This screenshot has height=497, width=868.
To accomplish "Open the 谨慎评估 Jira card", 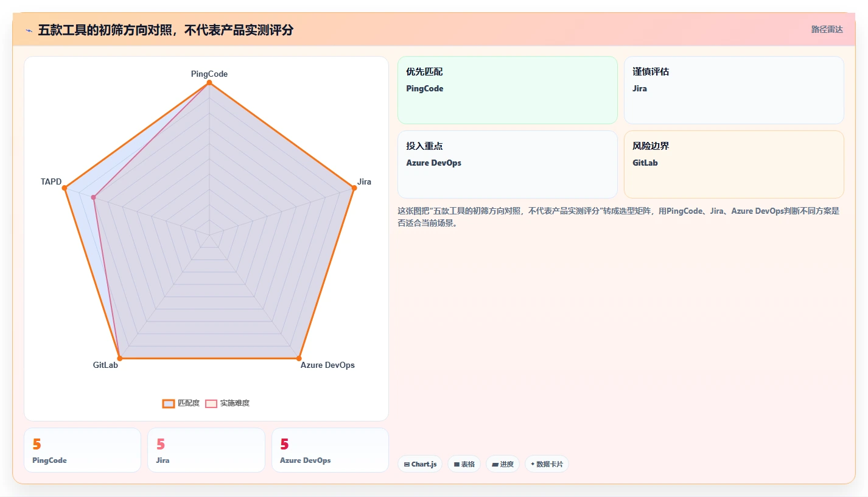I will click(734, 90).
